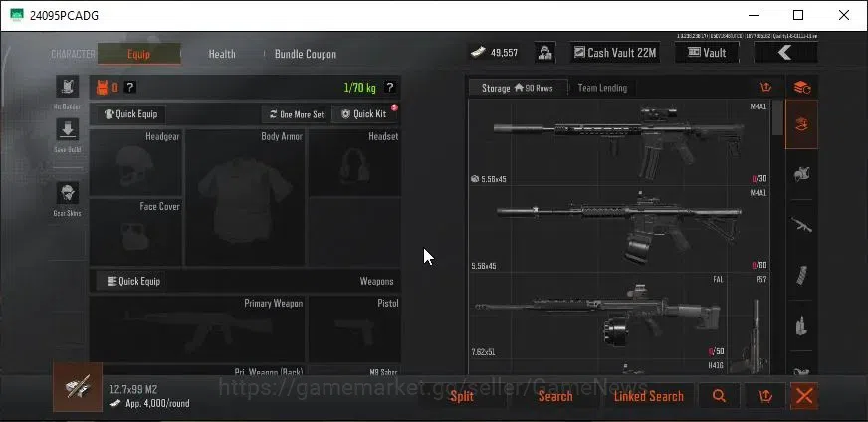Open the Kit Builder icon

67,87
